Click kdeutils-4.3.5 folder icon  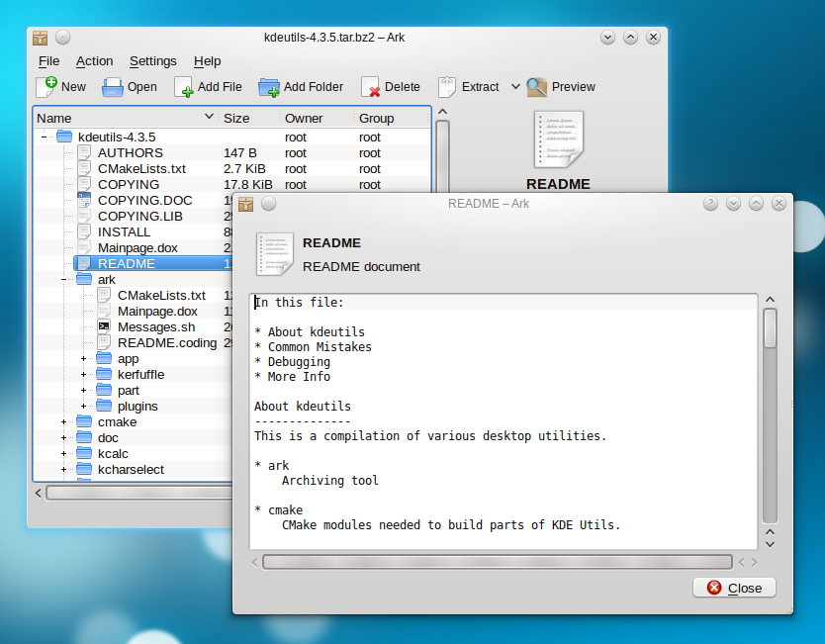64,137
